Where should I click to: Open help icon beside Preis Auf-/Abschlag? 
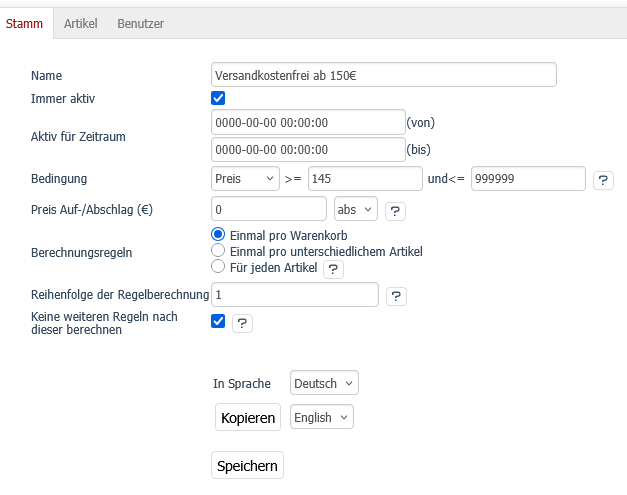[x=394, y=211]
